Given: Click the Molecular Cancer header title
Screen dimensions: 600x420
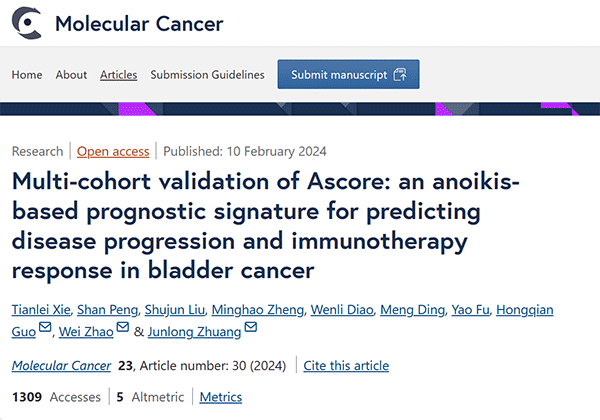Looking at the screenshot, I should [138, 22].
